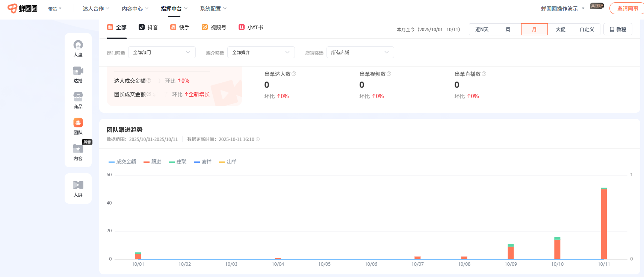Expand the 全部部门 department dropdown
644x277 pixels.
[x=162, y=53]
